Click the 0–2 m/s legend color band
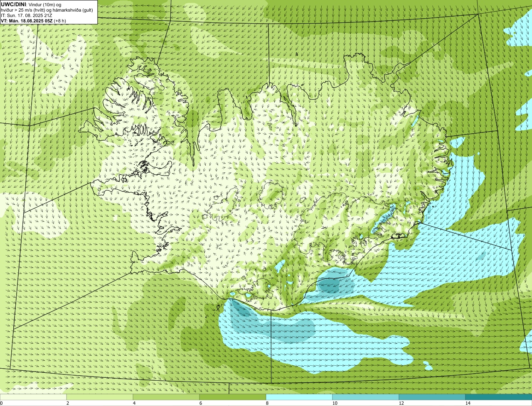Image resolution: width=532 pixels, height=406 pixels. coord(33,397)
